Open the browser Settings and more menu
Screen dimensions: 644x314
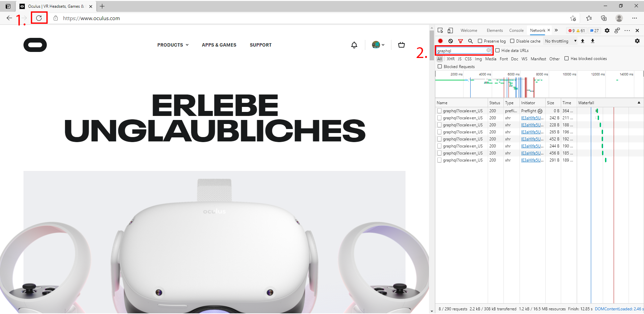634,18
